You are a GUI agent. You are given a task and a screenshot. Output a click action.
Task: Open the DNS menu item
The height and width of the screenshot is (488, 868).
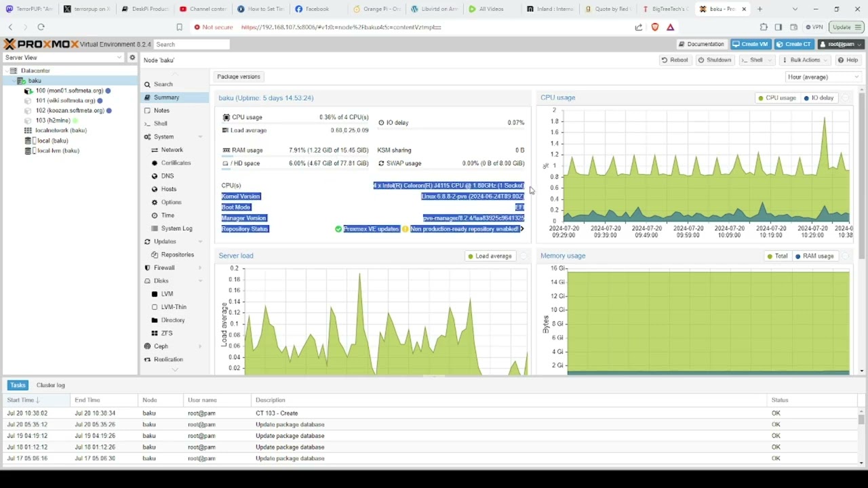click(175, 176)
